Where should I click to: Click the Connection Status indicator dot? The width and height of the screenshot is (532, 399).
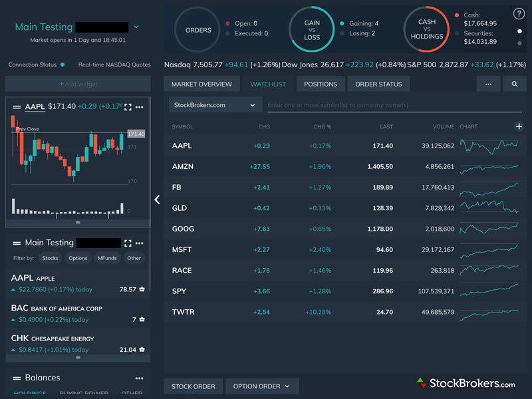(63, 65)
